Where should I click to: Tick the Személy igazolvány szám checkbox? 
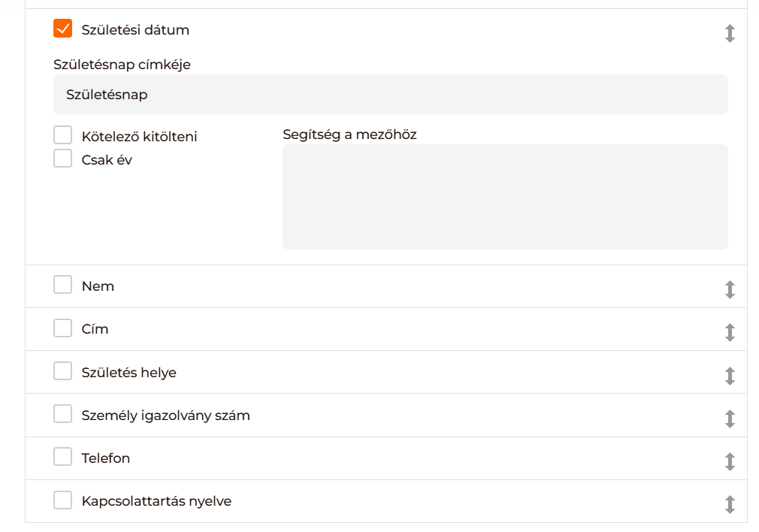point(63,414)
